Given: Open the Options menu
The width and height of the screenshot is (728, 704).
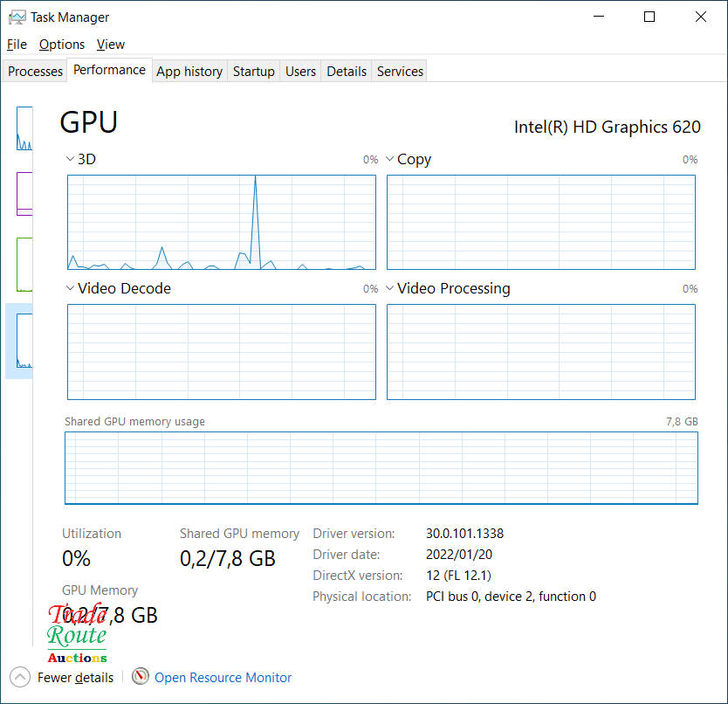Looking at the screenshot, I should [62, 45].
